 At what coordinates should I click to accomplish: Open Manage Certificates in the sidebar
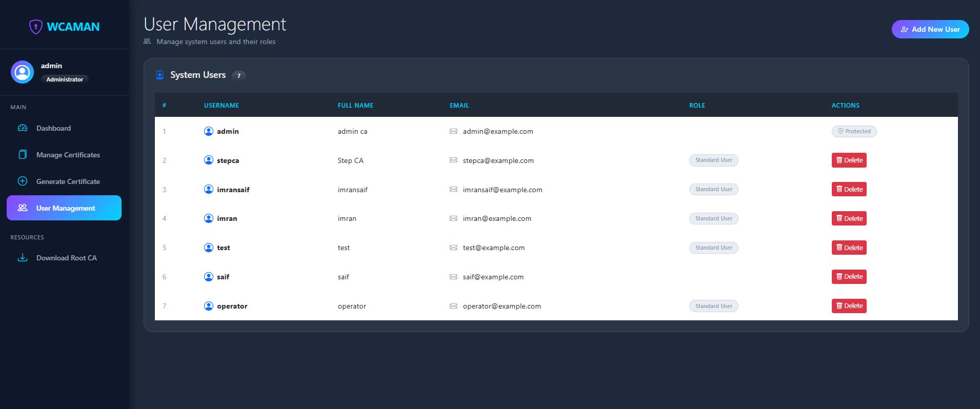pyautogui.click(x=64, y=155)
